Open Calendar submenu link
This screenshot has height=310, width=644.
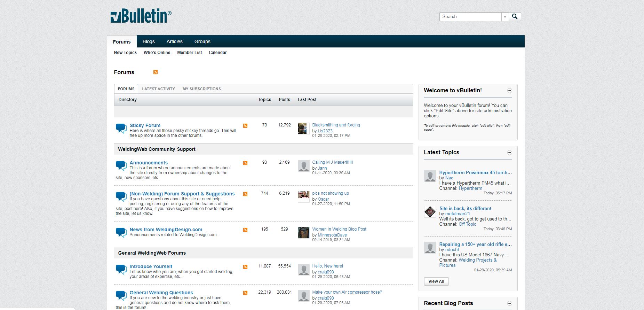pos(218,53)
